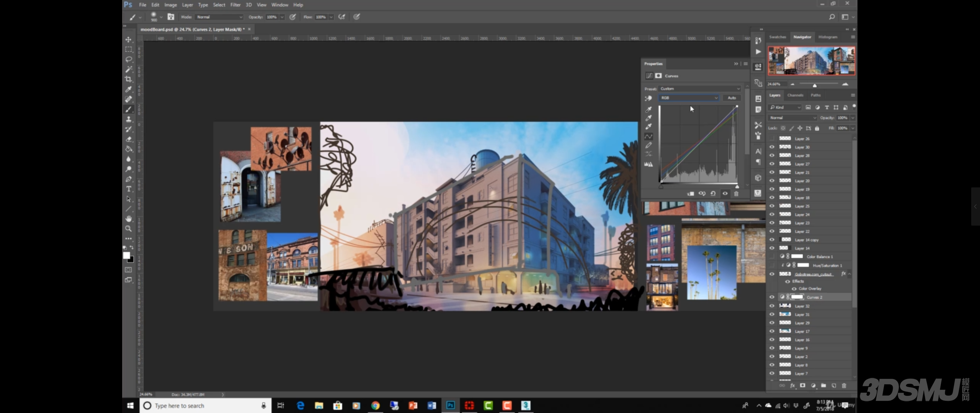Open the layer style fx menu at panel bottom

pyautogui.click(x=792, y=385)
